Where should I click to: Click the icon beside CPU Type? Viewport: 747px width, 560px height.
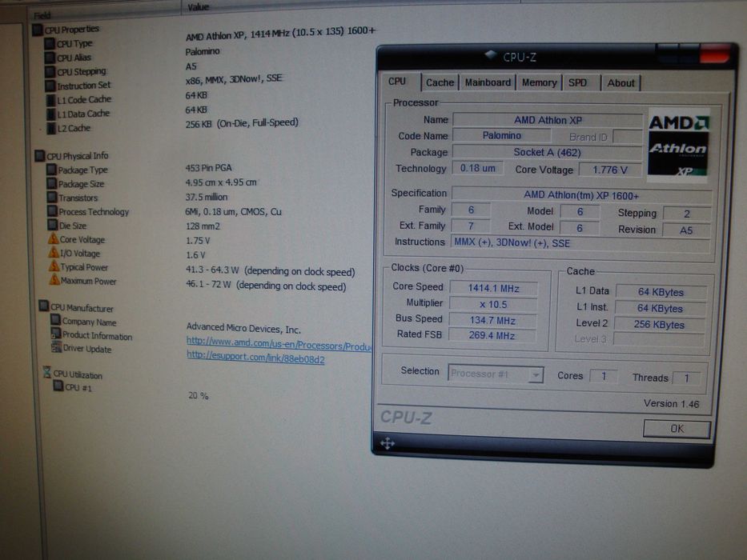[50, 43]
